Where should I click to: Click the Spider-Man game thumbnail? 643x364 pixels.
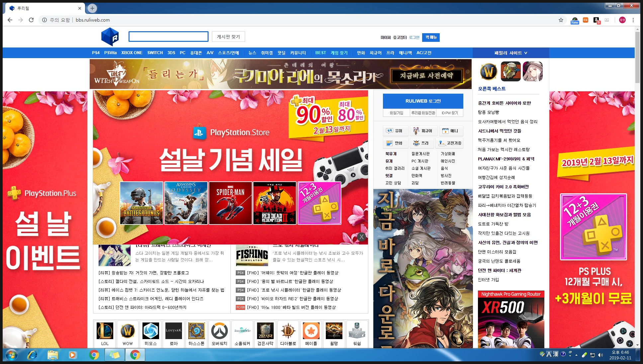(x=230, y=203)
